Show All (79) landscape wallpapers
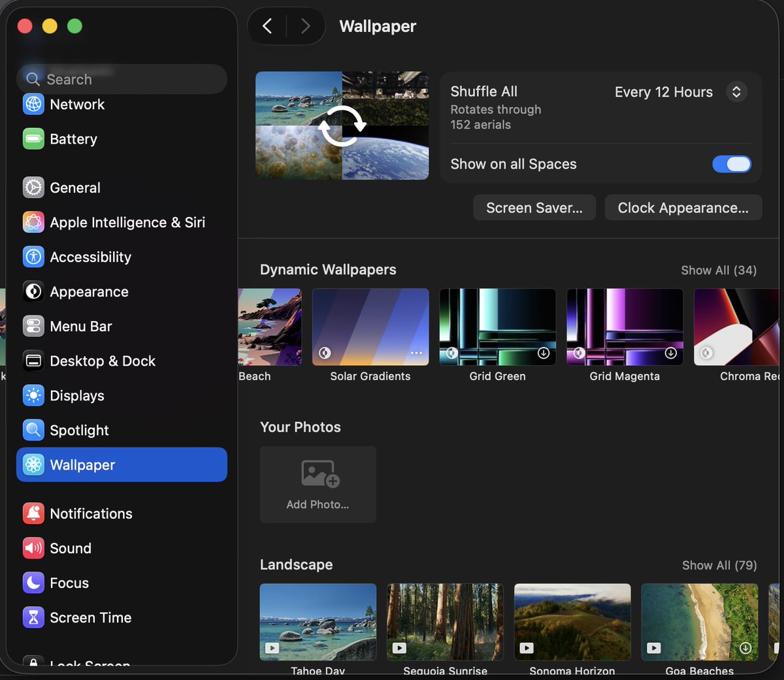The width and height of the screenshot is (784, 680). tap(719, 566)
